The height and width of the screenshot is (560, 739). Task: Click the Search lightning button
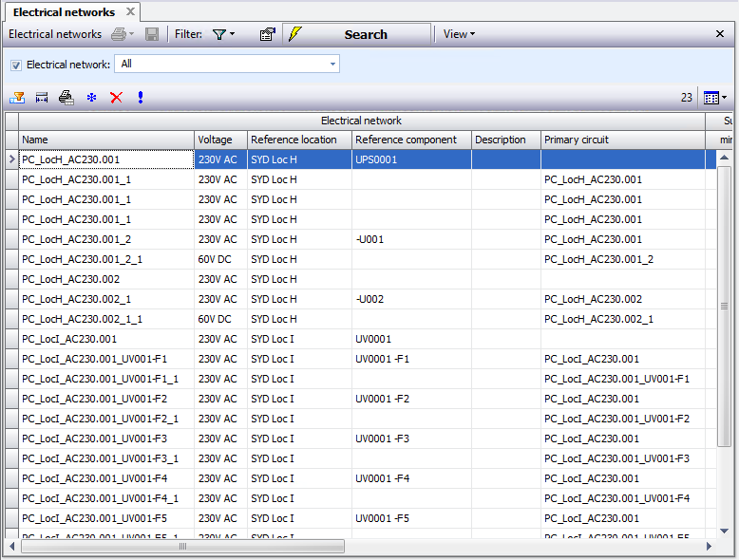[x=357, y=34]
